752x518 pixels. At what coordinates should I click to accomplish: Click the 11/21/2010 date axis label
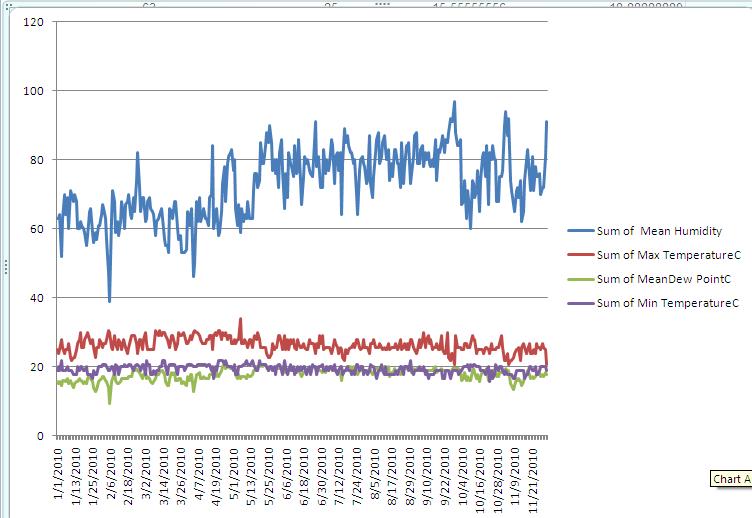pos(532,481)
